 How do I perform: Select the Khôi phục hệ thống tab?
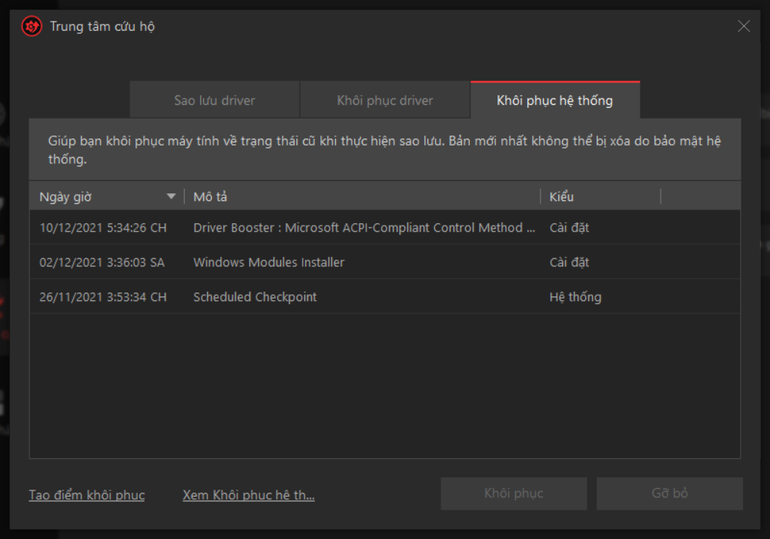click(x=555, y=100)
